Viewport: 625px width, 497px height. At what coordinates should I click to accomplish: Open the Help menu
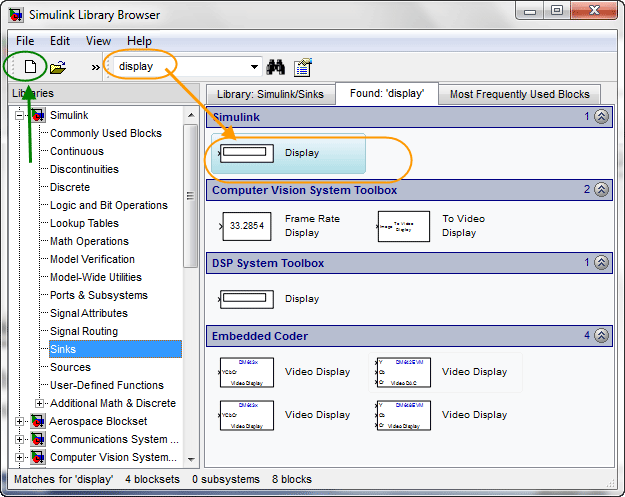[139, 41]
